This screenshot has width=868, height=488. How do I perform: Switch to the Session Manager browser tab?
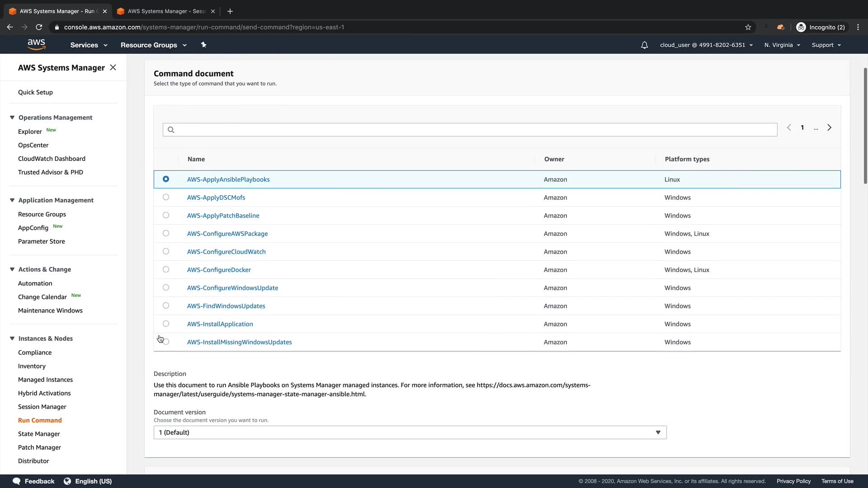tap(165, 11)
